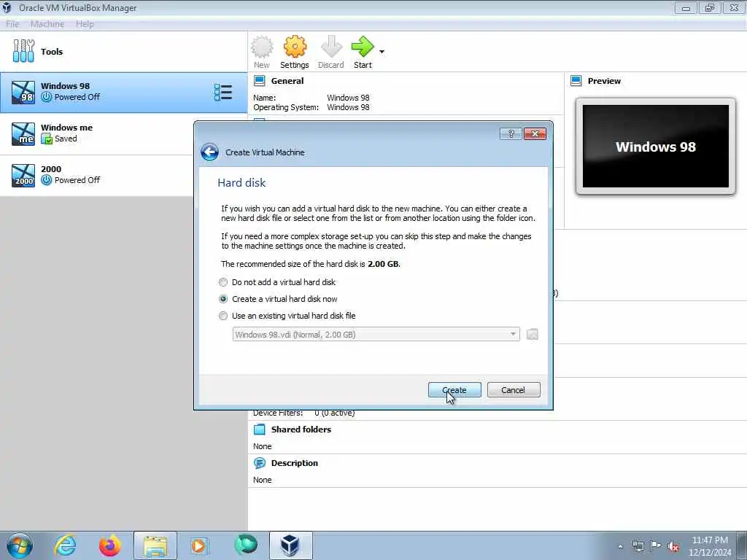Open the Machine menu
This screenshot has width=747, height=560.
[x=47, y=24]
